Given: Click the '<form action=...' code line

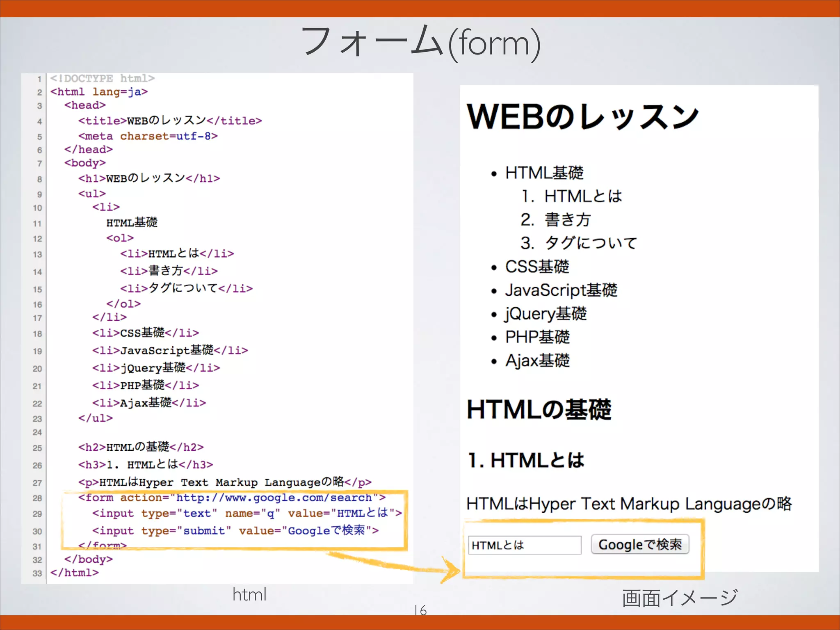Looking at the screenshot, I should pyautogui.click(x=232, y=498).
